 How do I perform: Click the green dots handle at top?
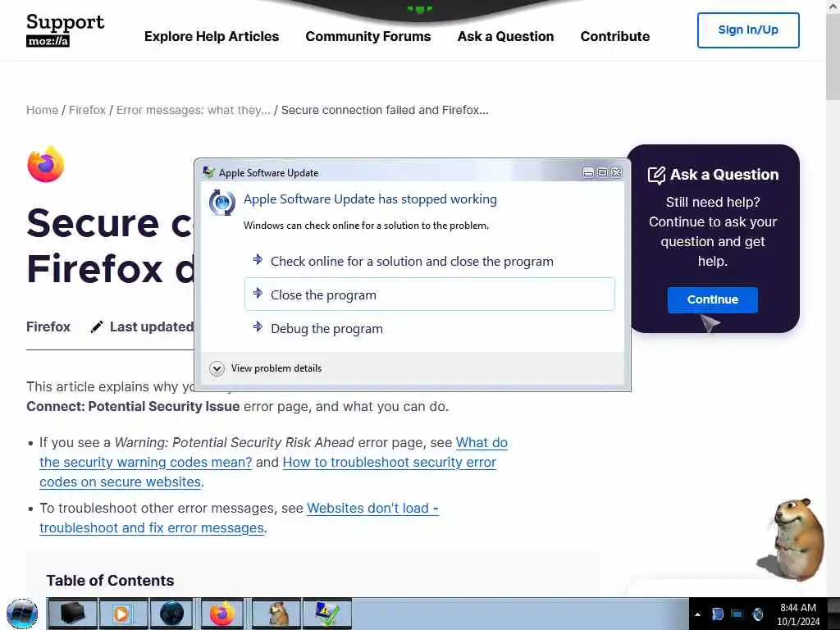419,9
